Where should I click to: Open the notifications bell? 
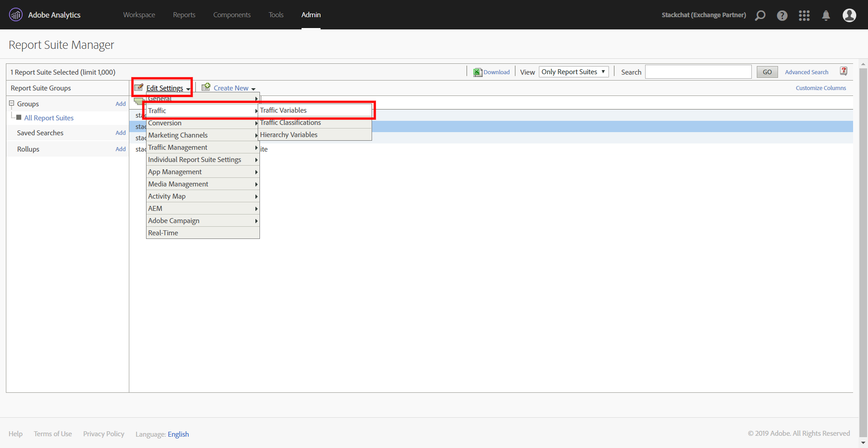pos(826,15)
